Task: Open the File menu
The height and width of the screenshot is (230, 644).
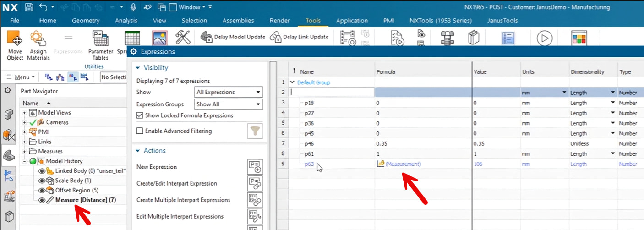Action: [15, 21]
